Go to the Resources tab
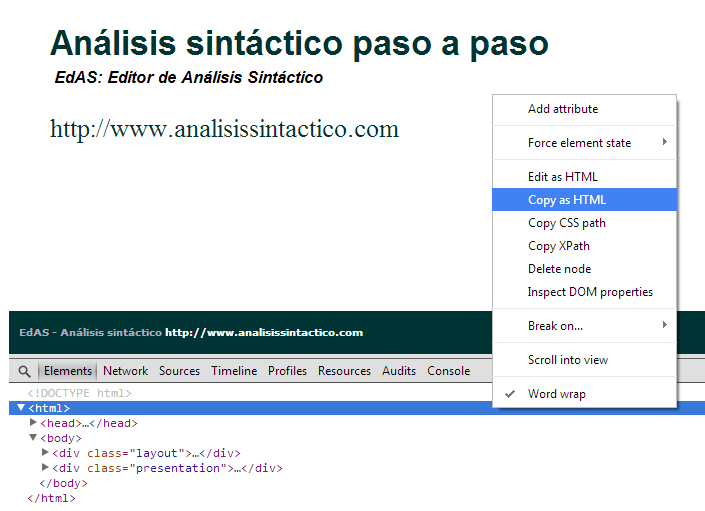 coord(344,371)
